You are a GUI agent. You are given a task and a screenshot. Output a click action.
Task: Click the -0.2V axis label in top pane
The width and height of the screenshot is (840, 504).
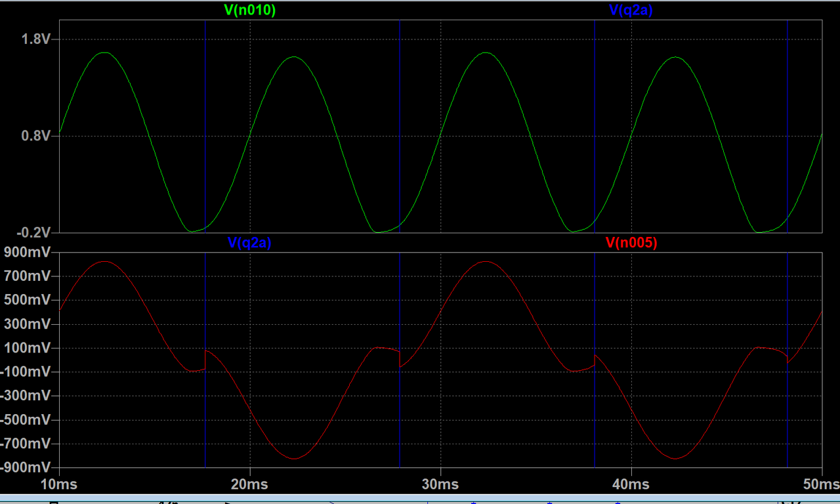[x=34, y=232]
